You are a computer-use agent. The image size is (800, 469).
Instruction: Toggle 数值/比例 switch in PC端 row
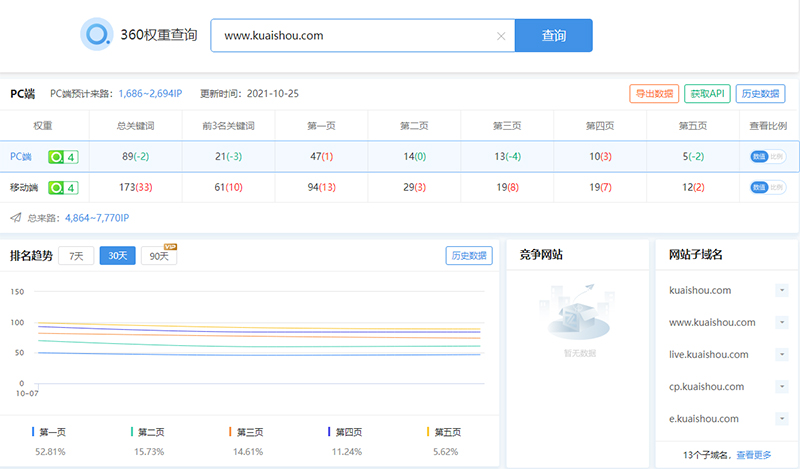[x=767, y=157]
